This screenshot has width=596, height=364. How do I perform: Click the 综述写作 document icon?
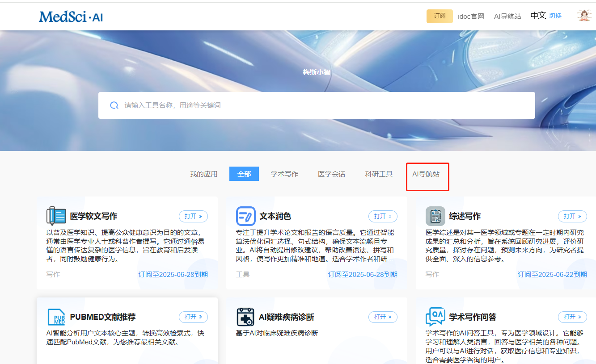tap(435, 216)
